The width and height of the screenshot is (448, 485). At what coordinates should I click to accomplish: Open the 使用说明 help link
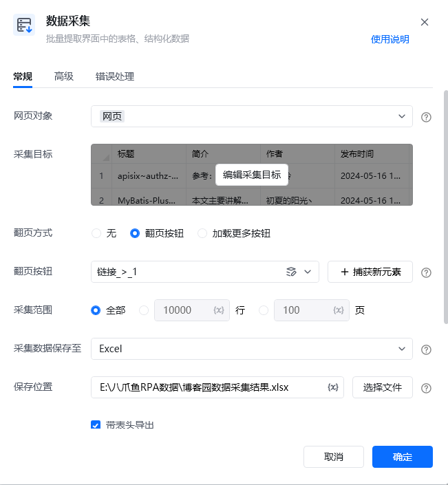390,39
